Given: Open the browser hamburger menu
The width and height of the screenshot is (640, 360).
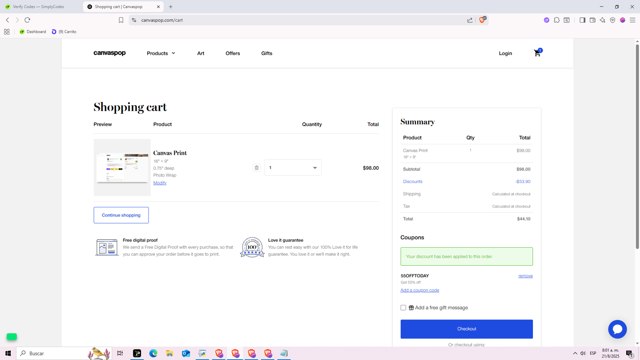Looking at the screenshot, I should pos(632,20).
